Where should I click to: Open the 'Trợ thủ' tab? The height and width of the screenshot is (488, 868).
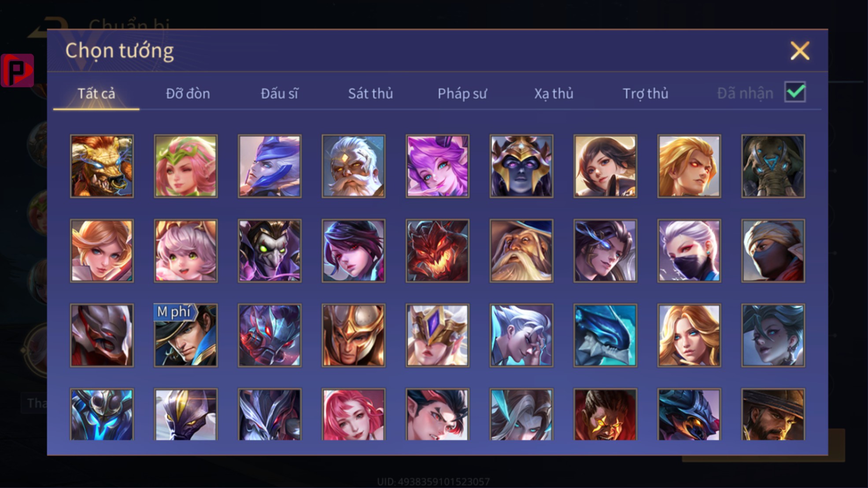click(x=645, y=93)
